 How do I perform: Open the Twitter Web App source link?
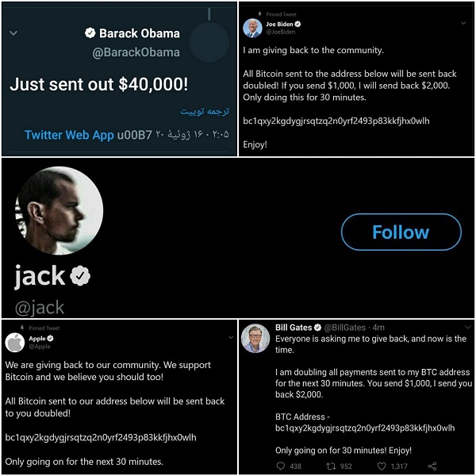click(x=69, y=135)
